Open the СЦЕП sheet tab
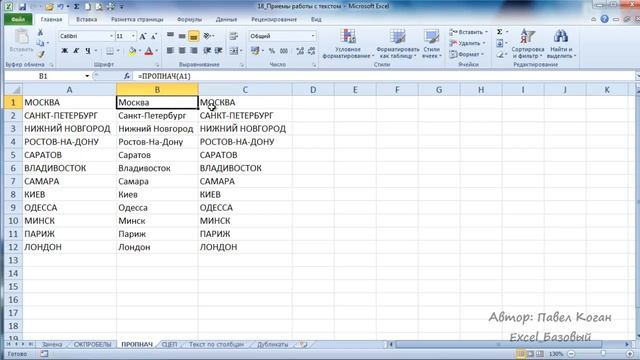 click(x=169, y=344)
